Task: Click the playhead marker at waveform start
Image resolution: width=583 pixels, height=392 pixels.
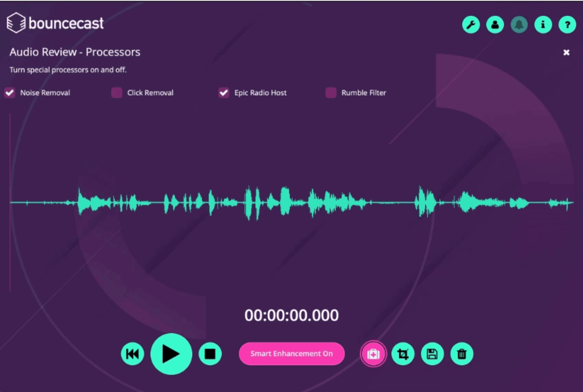Action: tap(10, 202)
